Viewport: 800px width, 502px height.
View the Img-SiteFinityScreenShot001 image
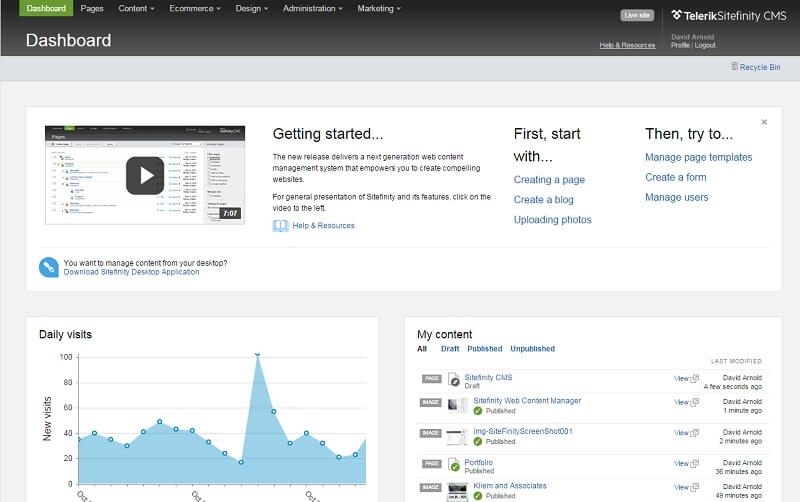682,433
